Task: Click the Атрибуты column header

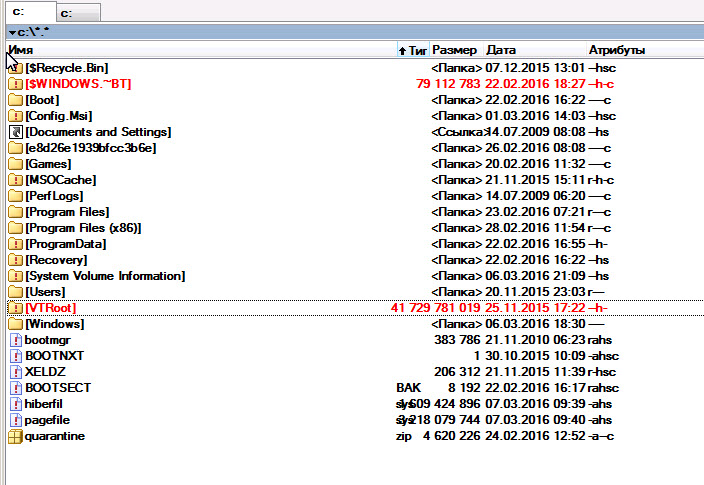Action: click(617, 49)
